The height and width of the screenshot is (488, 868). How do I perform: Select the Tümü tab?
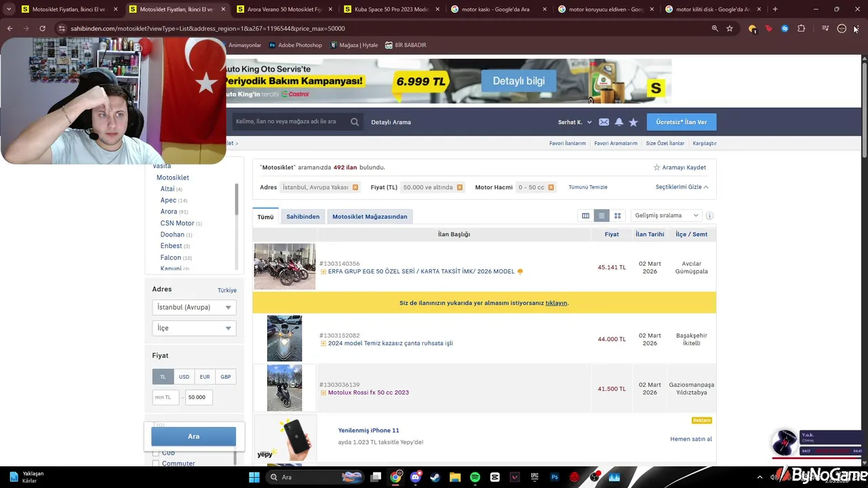265,217
